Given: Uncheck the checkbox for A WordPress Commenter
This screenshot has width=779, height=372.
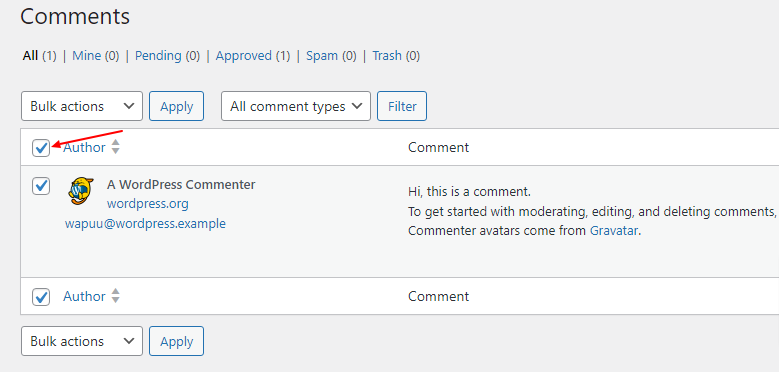Looking at the screenshot, I should (41, 186).
